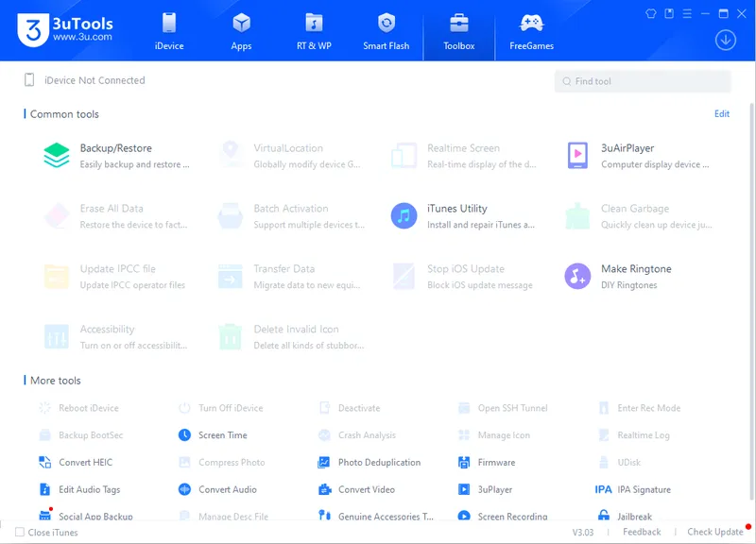This screenshot has width=756, height=544.
Task: Open the title bar hamburger menu icon
Action: coord(687,13)
